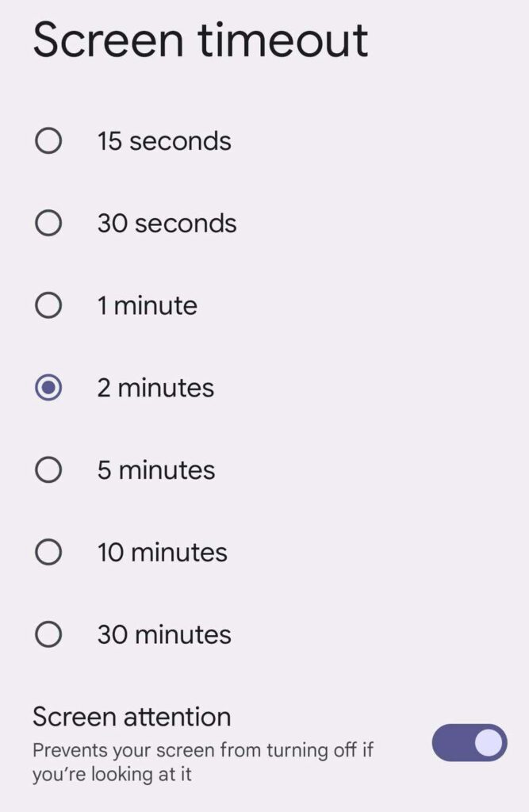
Task: Click the 1 minute label text
Action: (148, 305)
